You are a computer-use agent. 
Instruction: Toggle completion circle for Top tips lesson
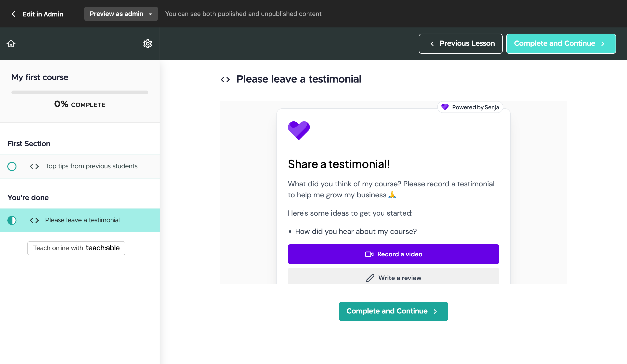click(x=12, y=166)
